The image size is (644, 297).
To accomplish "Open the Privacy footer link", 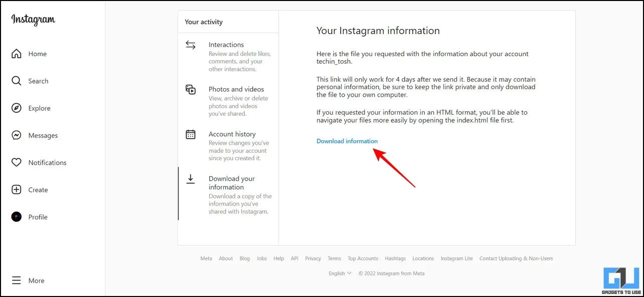I will pyautogui.click(x=313, y=258).
